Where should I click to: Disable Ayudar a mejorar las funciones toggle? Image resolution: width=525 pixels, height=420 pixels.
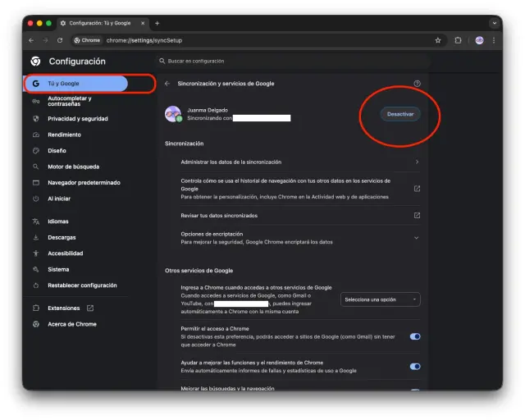[x=415, y=366]
